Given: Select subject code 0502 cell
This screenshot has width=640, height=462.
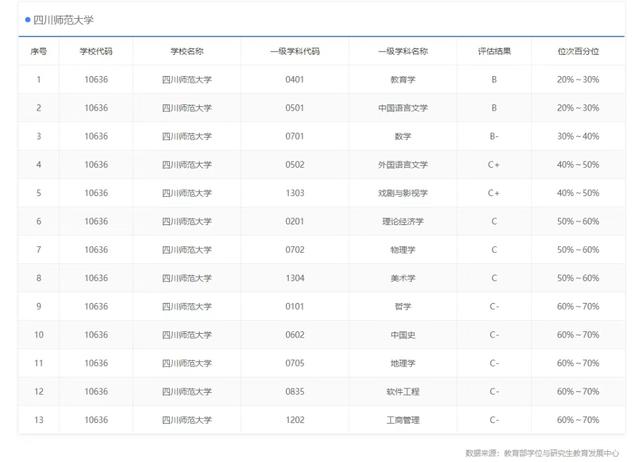Looking at the screenshot, I should pos(295,164).
